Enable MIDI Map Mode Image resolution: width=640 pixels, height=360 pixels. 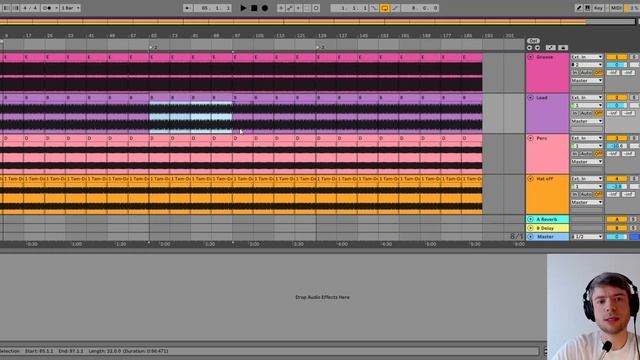coord(616,8)
